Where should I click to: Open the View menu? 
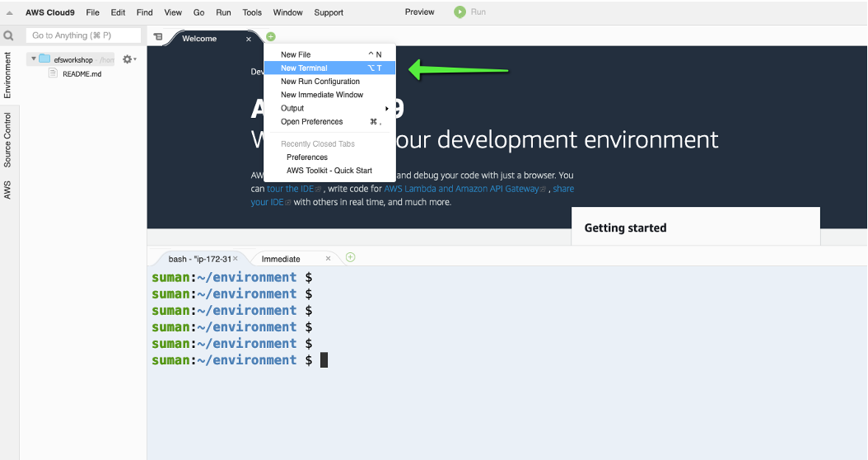pyautogui.click(x=173, y=12)
